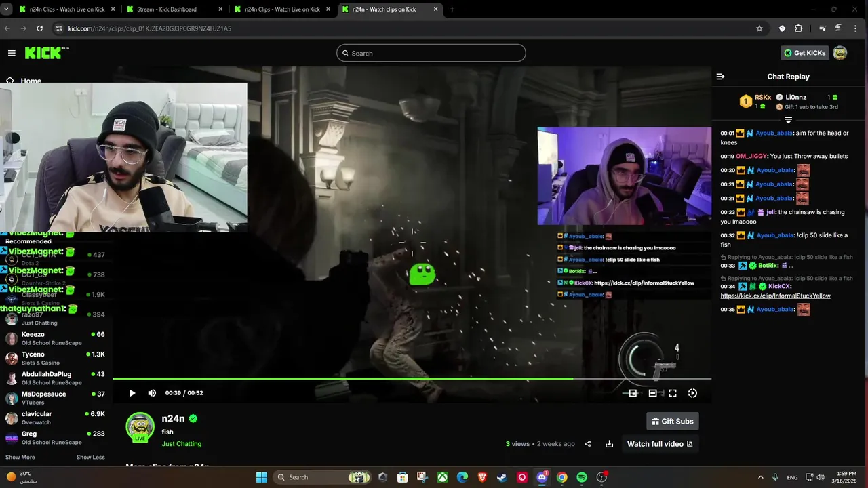Viewport: 868px width, 488px height.
Task: Click the Home sidebar item
Action: (24, 81)
